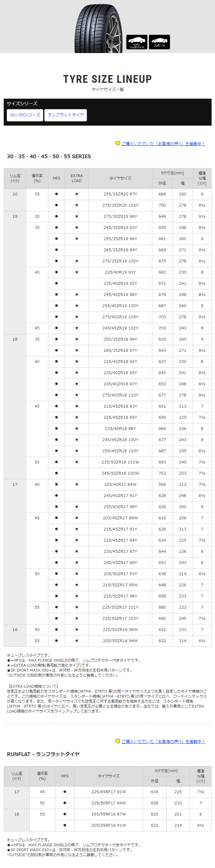215x868 pixels.
Task: Select the 30～55シリーズ button
Action: point(25,115)
